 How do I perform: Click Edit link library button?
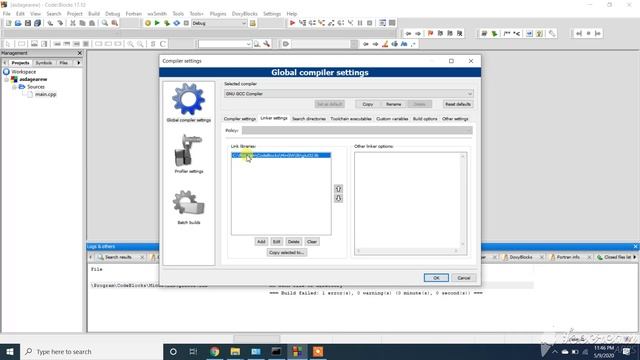point(277,242)
